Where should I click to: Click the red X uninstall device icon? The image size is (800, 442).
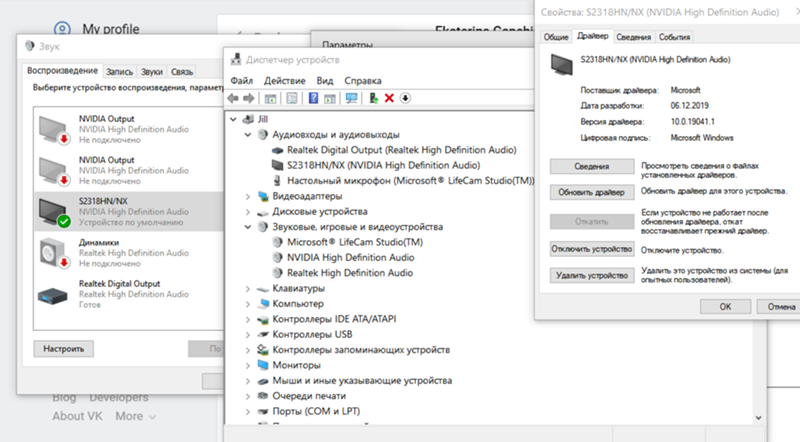tap(389, 98)
